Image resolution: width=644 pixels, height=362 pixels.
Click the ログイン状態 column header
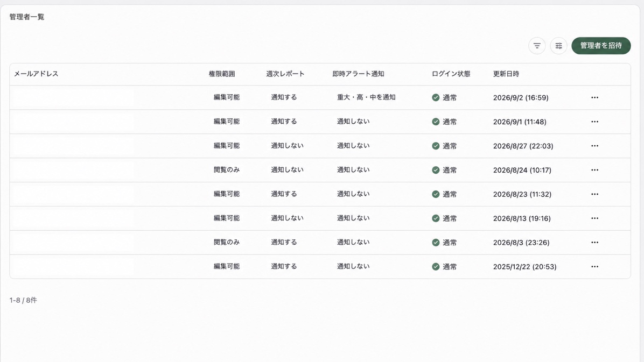point(451,74)
